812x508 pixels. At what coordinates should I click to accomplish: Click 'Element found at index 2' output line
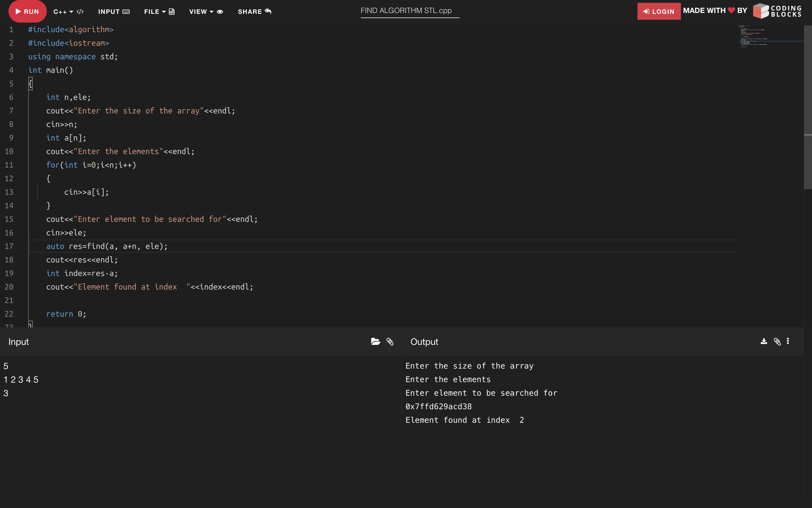click(x=465, y=420)
